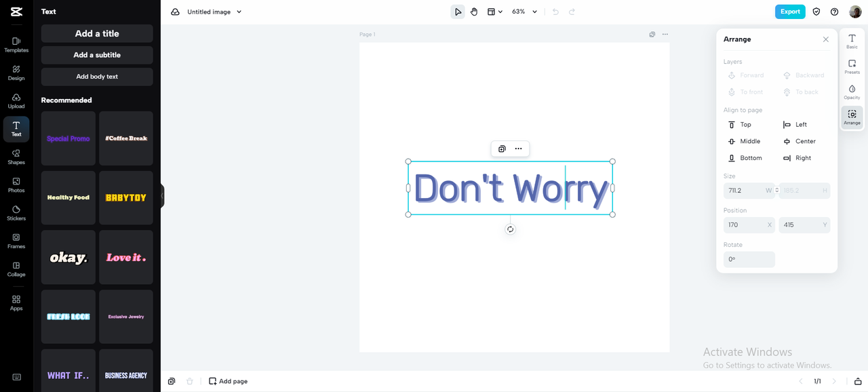The image size is (868, 392).
Task: Open the user profile avatar
Action: (855, 12)
